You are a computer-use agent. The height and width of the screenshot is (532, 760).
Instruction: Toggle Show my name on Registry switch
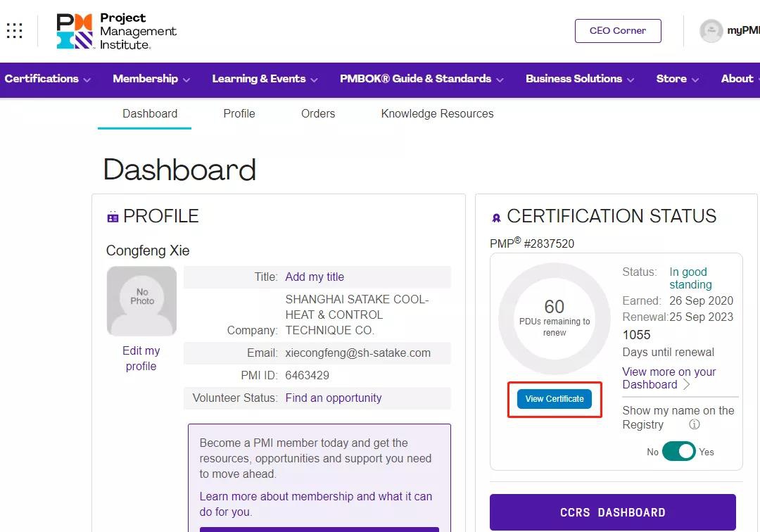pos(678,452)
